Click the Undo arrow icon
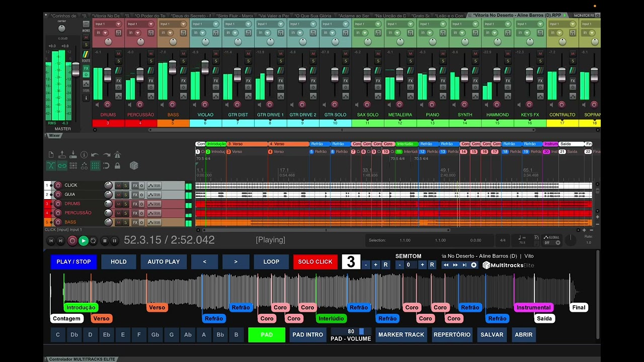Viewport: 644px width, 362px height. pyautogui.click(x=95, y=155)
